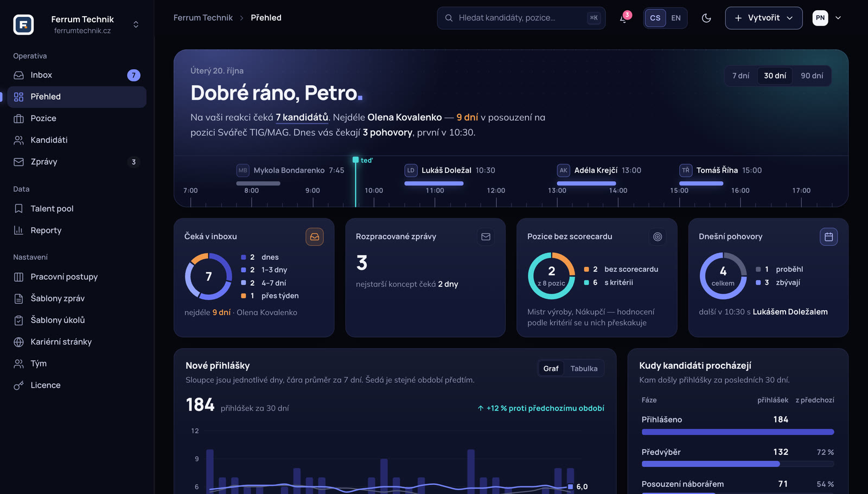868x494 pixels.
Task: Switch language to EN
Action: click(x=676, y=18)
